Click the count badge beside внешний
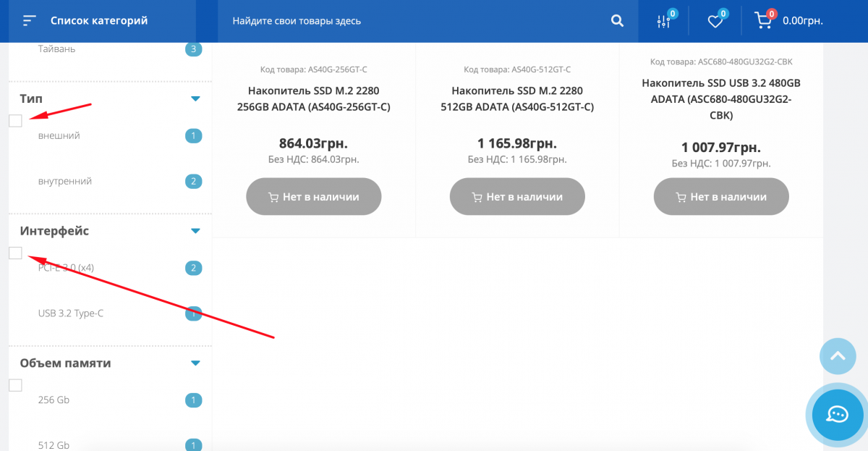Image resolution: width=868 pixels, height=451 pixels. [x=193, y=135]
